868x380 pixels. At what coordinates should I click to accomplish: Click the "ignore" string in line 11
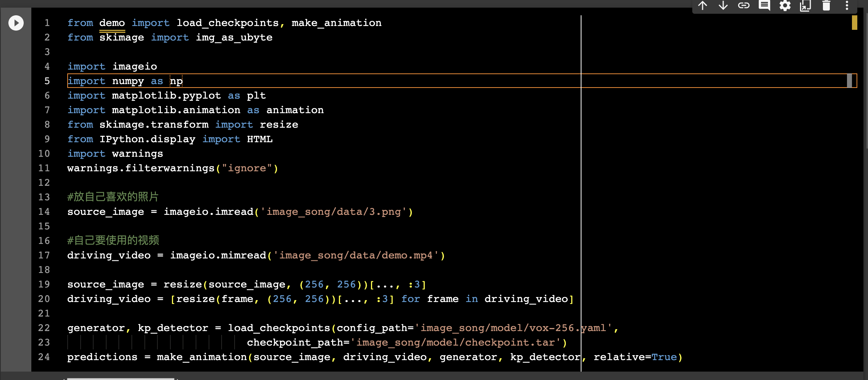(247, 168)
